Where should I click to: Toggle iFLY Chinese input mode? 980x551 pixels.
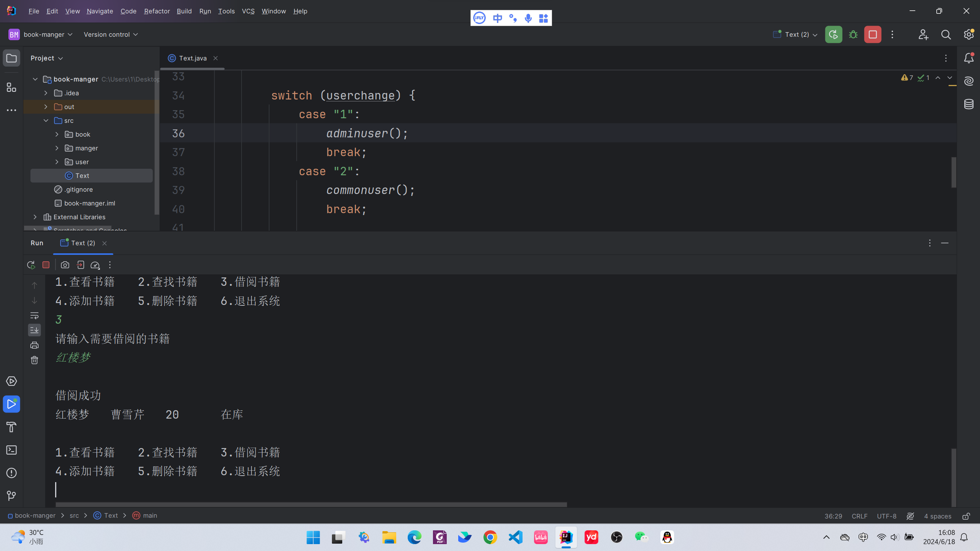coord(497,18)
